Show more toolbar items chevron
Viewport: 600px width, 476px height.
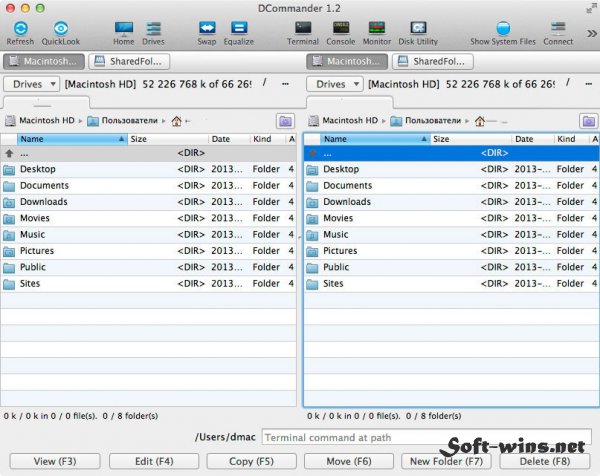[x=592, y=34]
